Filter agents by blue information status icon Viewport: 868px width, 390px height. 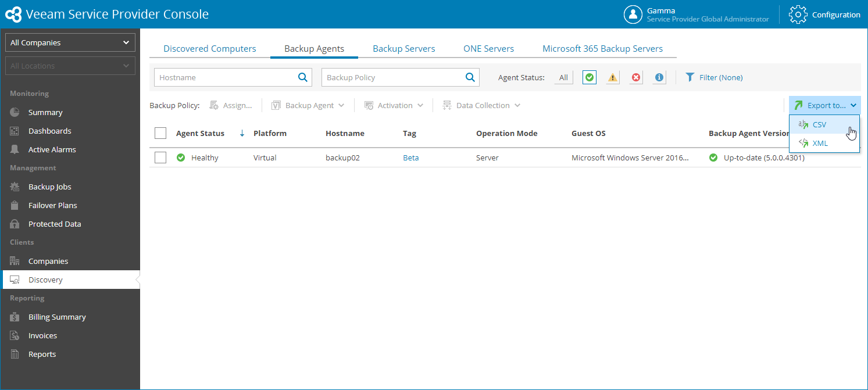[659, 77]
